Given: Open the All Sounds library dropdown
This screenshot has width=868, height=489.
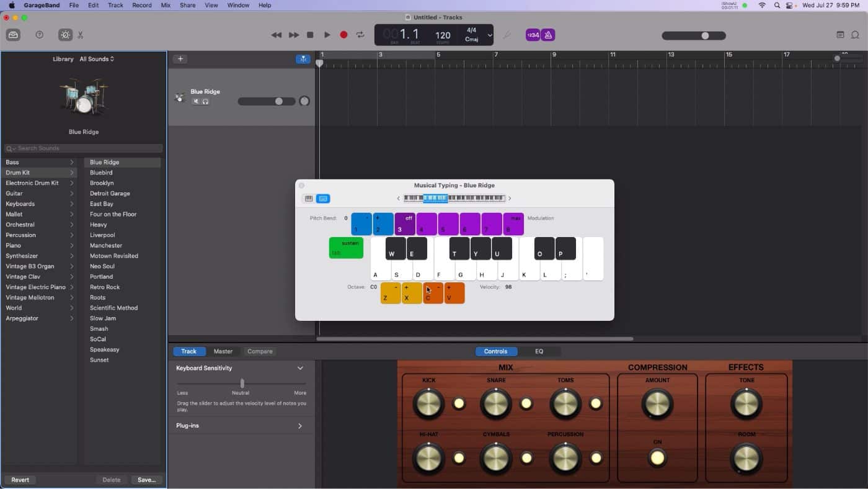Looking at the screenshot, I should tap(97, 59).
